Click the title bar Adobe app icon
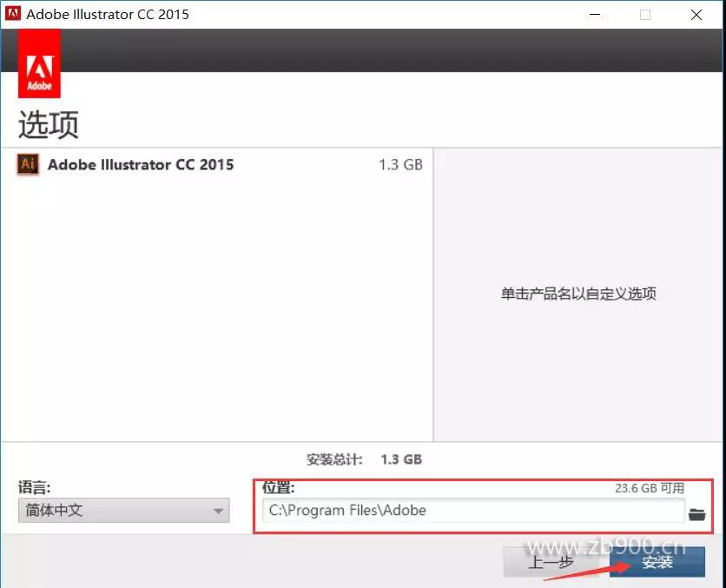 pyautogui.click(x=12, y=13)
